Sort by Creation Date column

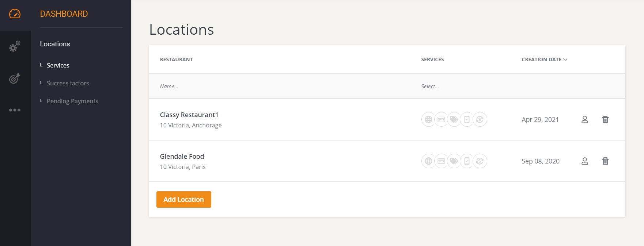[x=544, y=59]
